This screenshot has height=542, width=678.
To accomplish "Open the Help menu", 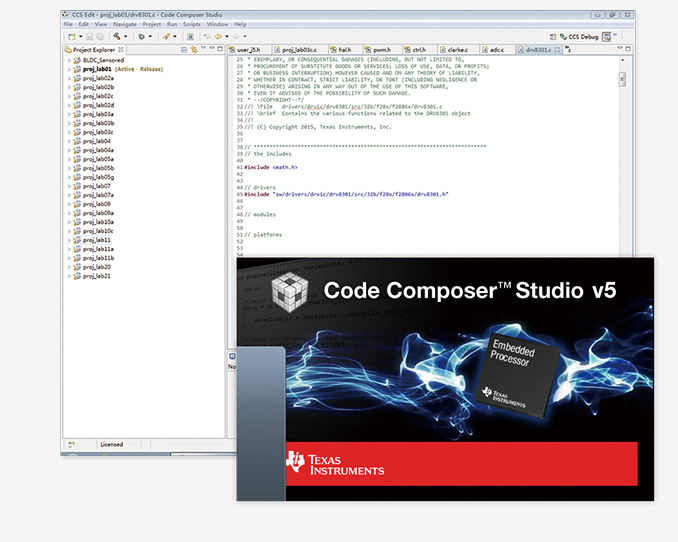I will tap(240, 24).
